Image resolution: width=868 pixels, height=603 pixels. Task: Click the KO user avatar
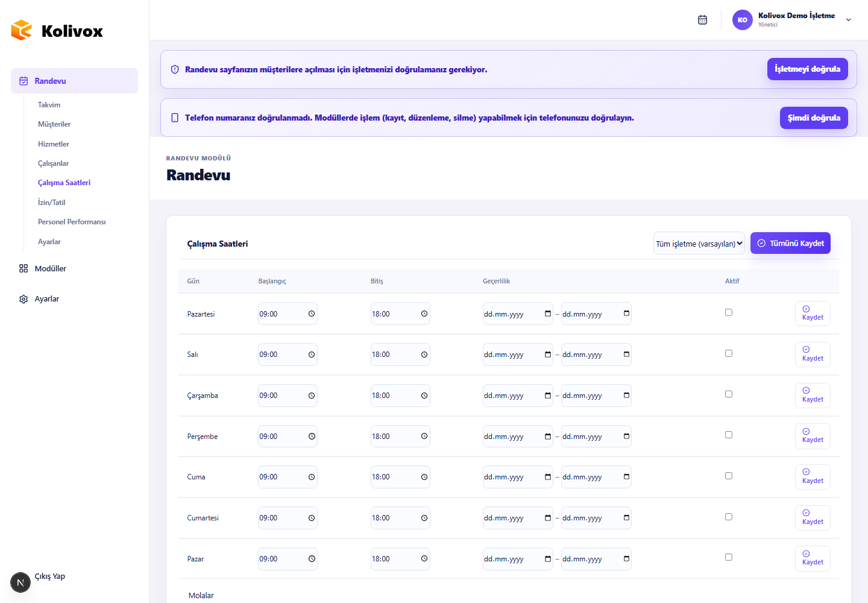[742, 20]
